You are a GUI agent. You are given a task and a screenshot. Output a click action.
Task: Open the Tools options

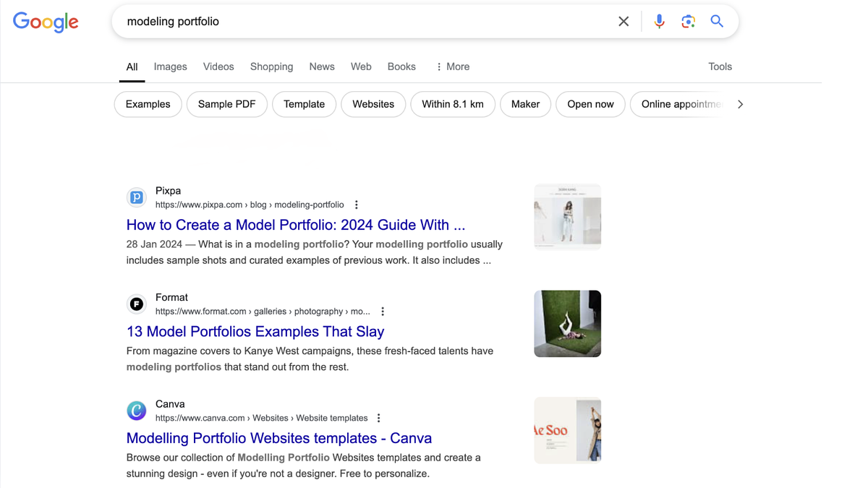coord(720,67)
